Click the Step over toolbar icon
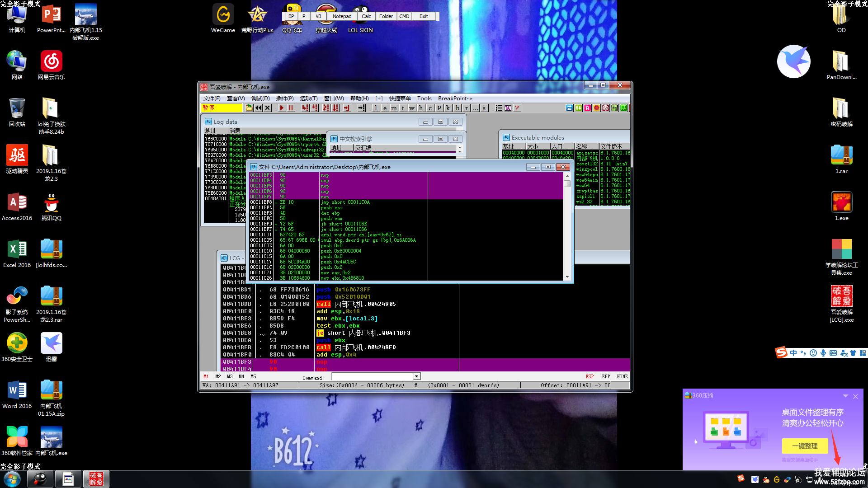This screenshot has width=868, height=488. 315,108
